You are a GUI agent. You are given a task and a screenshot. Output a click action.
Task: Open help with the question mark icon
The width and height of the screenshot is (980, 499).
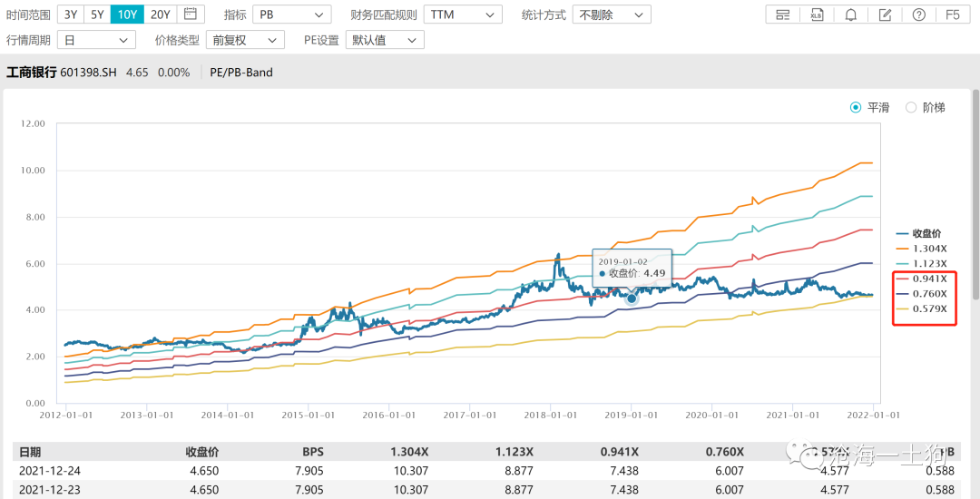click(918, 15)
